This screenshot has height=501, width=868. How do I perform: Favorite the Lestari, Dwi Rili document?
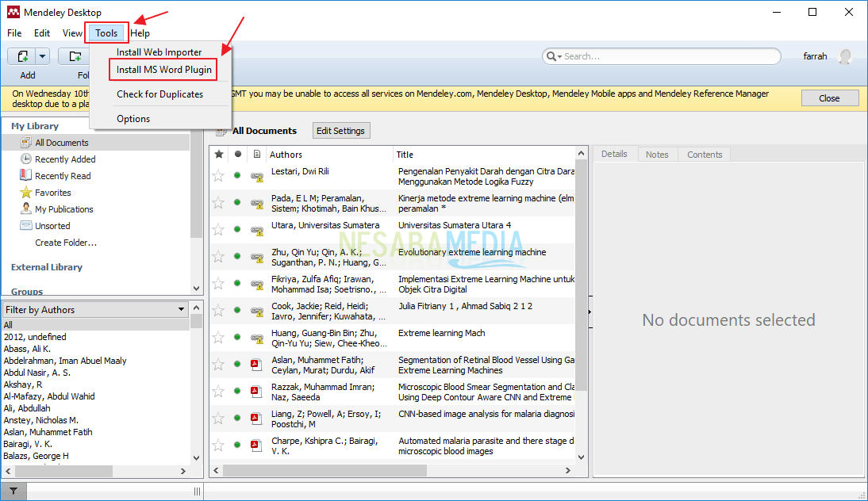pyautogui.click(x=219, y=176)
